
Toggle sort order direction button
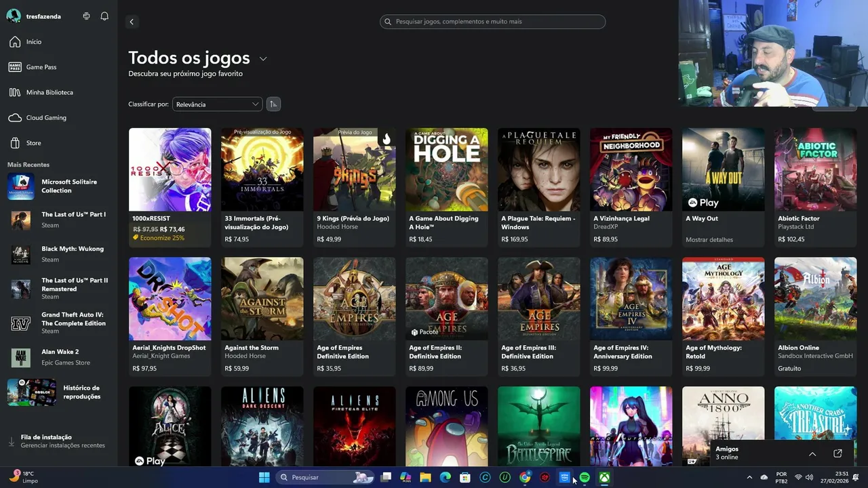tap(273, 104)
